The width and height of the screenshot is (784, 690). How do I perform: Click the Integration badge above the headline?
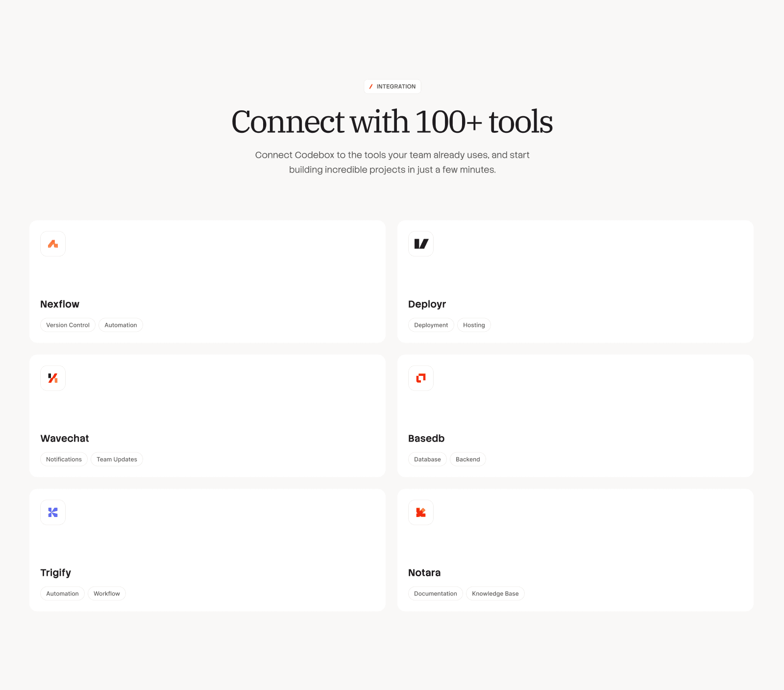click(x=392, y=86)
